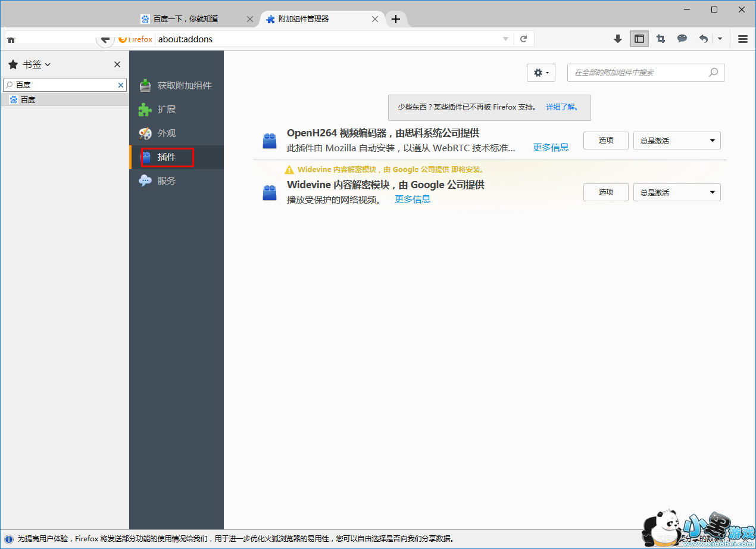Click the info icon in bottom notification bar
756x549 pixels.
tap(9, 539)
